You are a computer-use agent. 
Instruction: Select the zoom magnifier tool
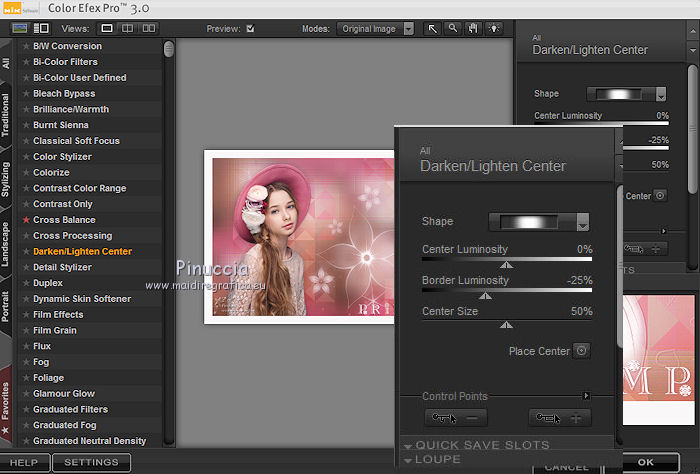(x=453, y=29)
